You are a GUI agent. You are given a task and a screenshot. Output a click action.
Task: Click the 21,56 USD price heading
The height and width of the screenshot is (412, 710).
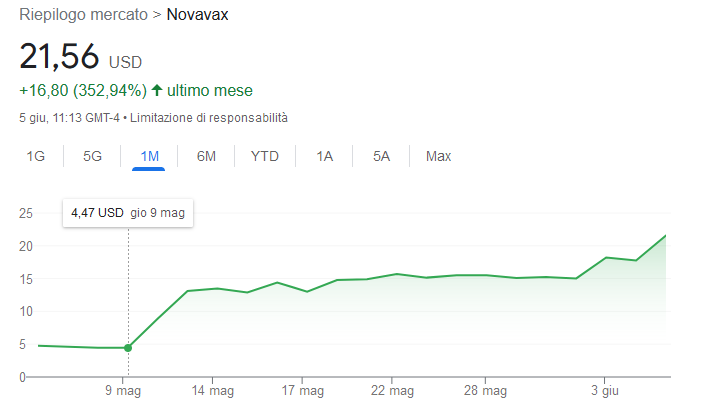[81, 57]
